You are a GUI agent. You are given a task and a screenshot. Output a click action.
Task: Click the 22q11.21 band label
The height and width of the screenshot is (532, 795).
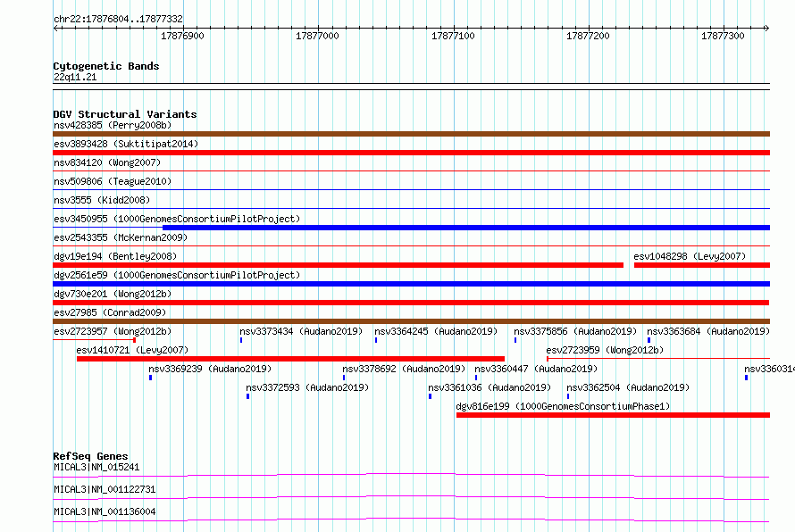click(75, 77)
